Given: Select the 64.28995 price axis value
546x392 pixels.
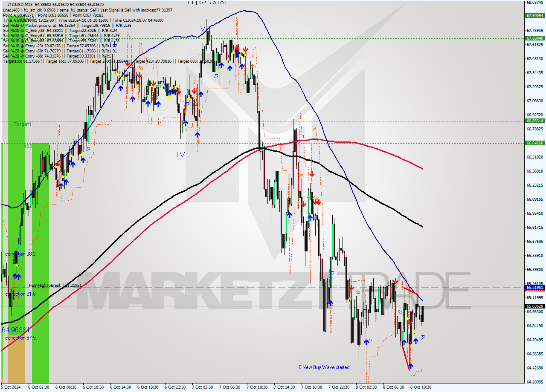Looking at the screenshot, I should tap(535, 382).
